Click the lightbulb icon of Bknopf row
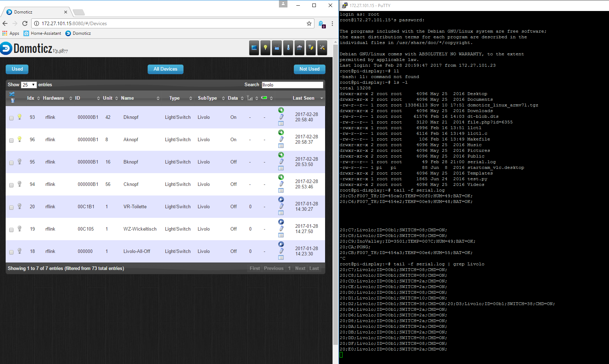 click(x=20, y=161)
